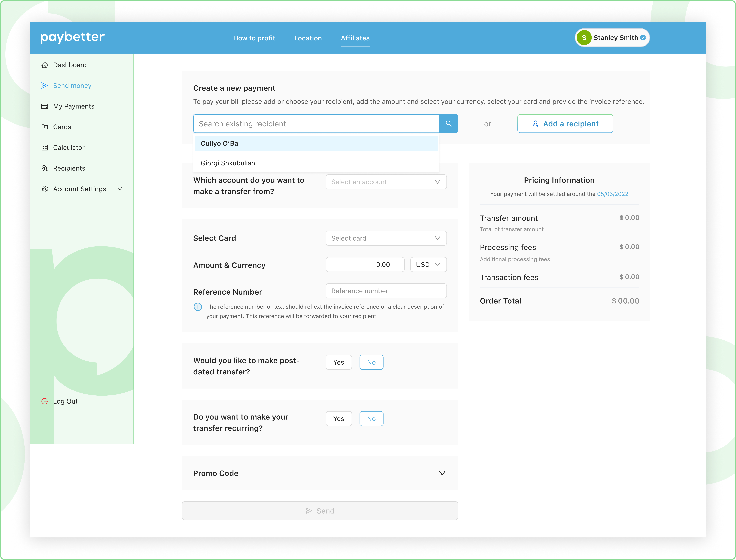Select recipient Giorgi Shkubuliani from list
Viewport: 736px width, 560px height.
229,163
